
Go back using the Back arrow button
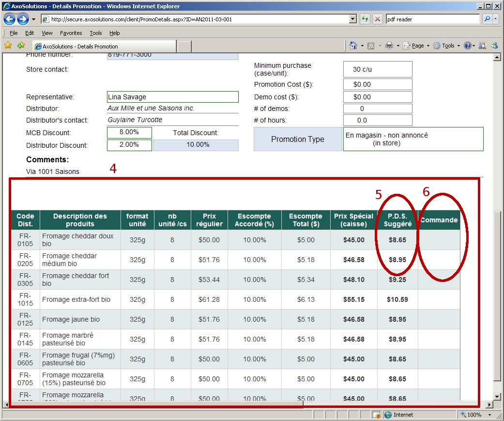pos(9,19)
